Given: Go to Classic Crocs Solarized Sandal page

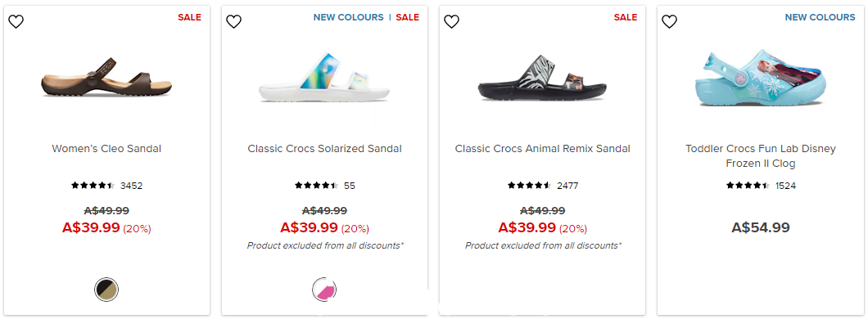Looking at the screenshot, I should pos(324,149).
